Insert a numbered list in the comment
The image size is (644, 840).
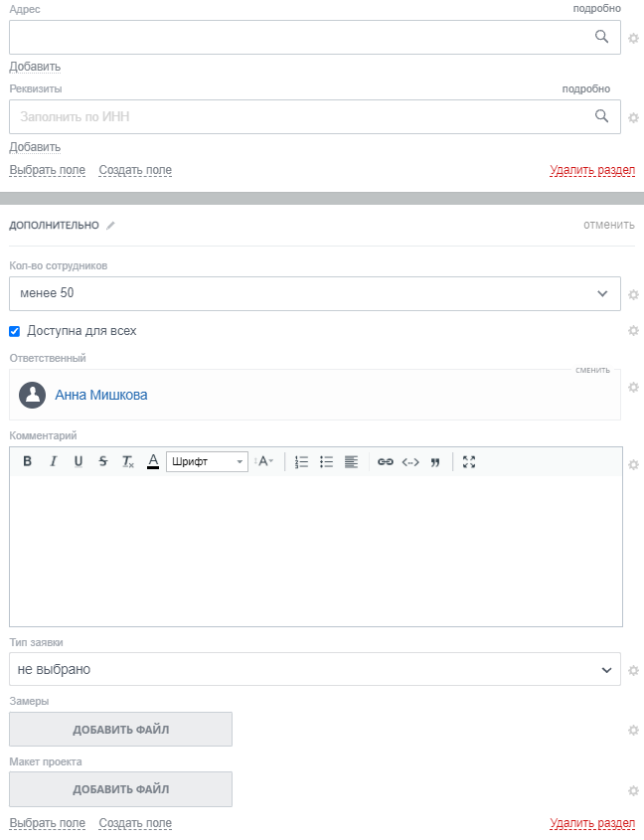click(302, 461)
